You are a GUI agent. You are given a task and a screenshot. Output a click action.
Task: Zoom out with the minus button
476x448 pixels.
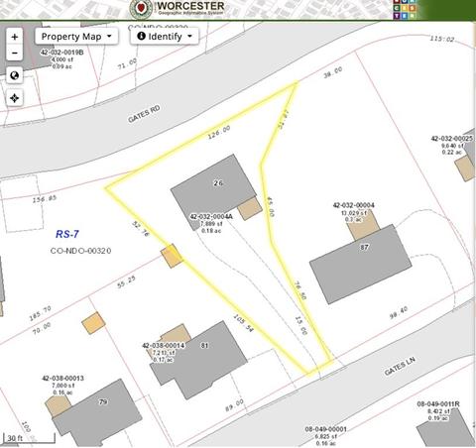14,53
